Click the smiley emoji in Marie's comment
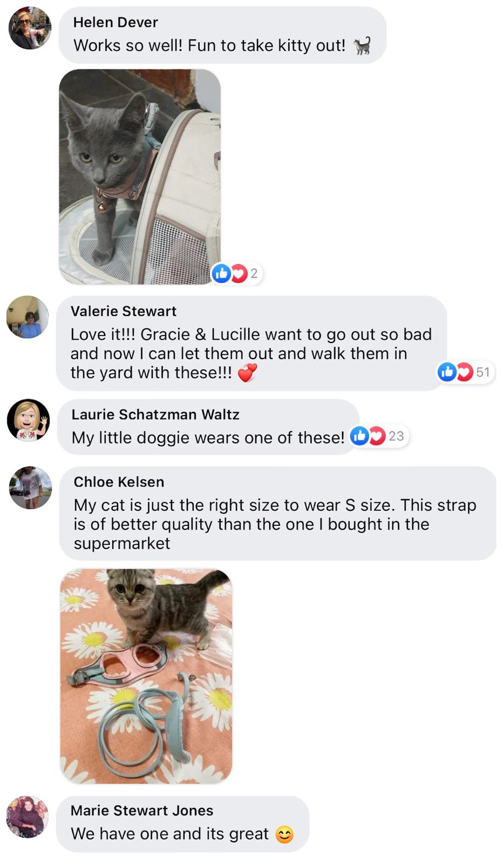 click(x=284, y=834)
